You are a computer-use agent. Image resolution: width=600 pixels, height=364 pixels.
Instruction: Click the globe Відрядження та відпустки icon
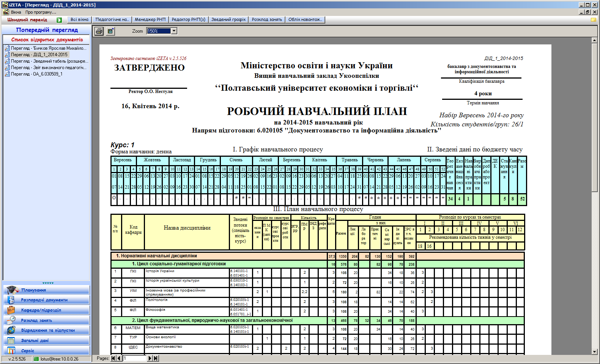[x=11, y=330]
